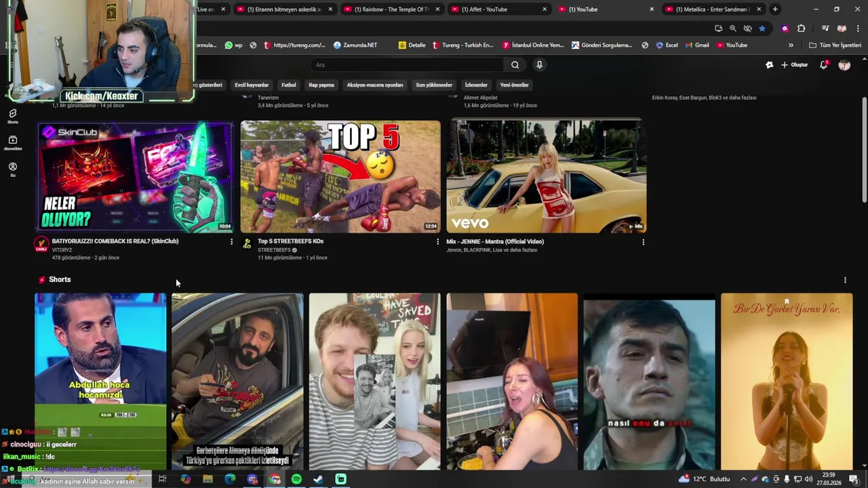Select the Aksiyon-macera oyunları chip
Screen dimensions: 868x488
[x=375, y=85]
